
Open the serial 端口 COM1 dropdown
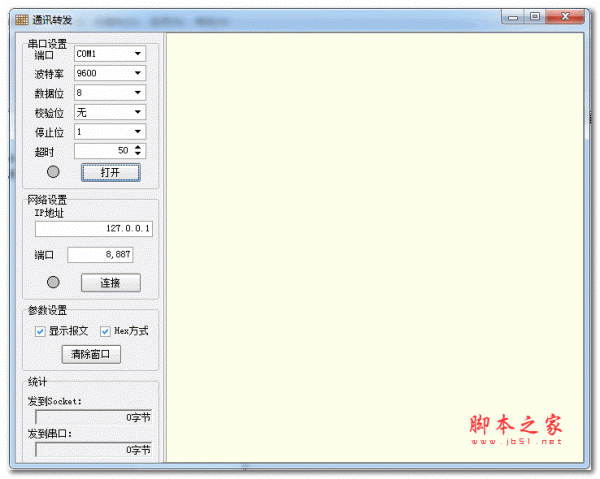[x=110, y=54]
